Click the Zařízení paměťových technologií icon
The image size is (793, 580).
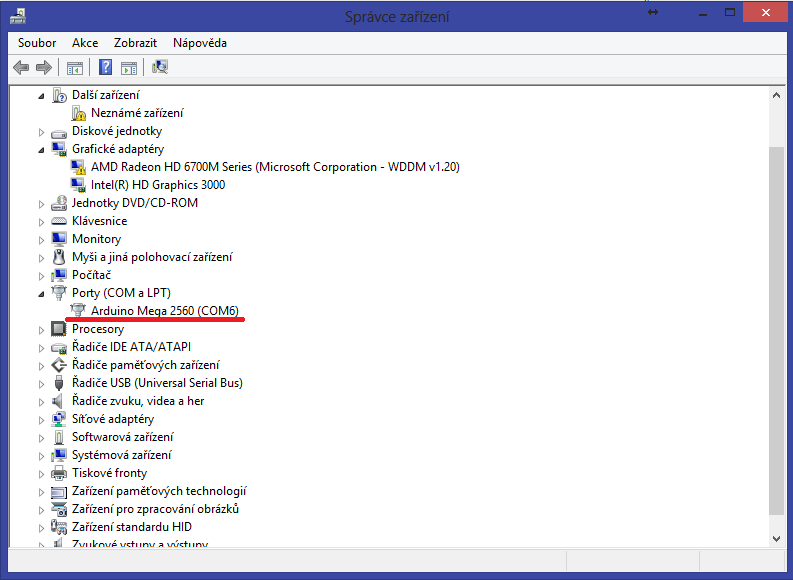(x=59, y=492)
